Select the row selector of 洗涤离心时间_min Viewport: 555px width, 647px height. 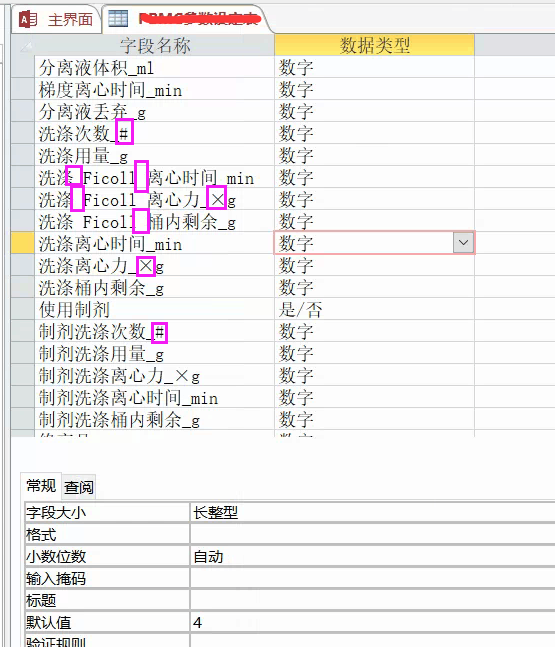[22, 243]
